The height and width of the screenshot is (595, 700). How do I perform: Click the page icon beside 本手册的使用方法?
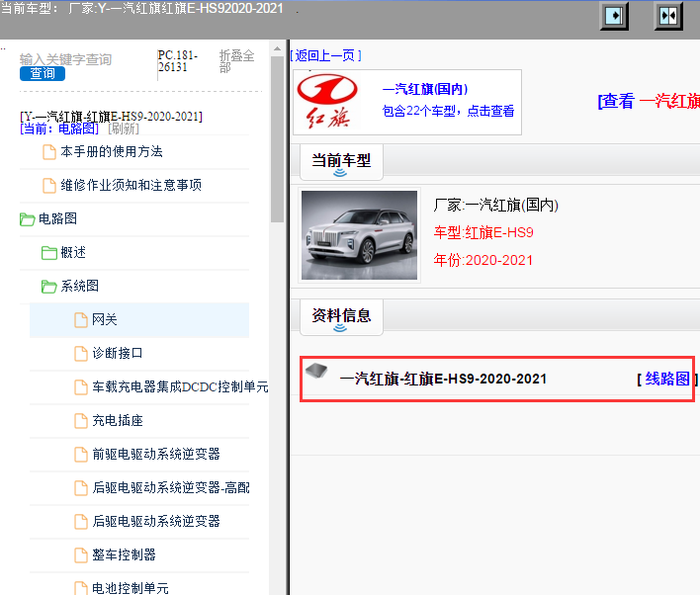pos(49,152)
